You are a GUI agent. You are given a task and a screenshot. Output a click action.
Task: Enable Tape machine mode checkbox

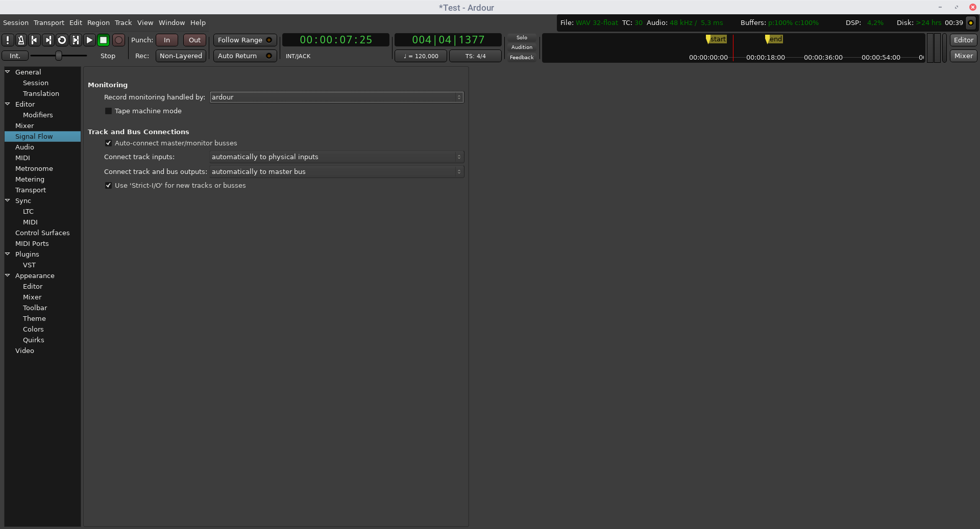[108, 111]
